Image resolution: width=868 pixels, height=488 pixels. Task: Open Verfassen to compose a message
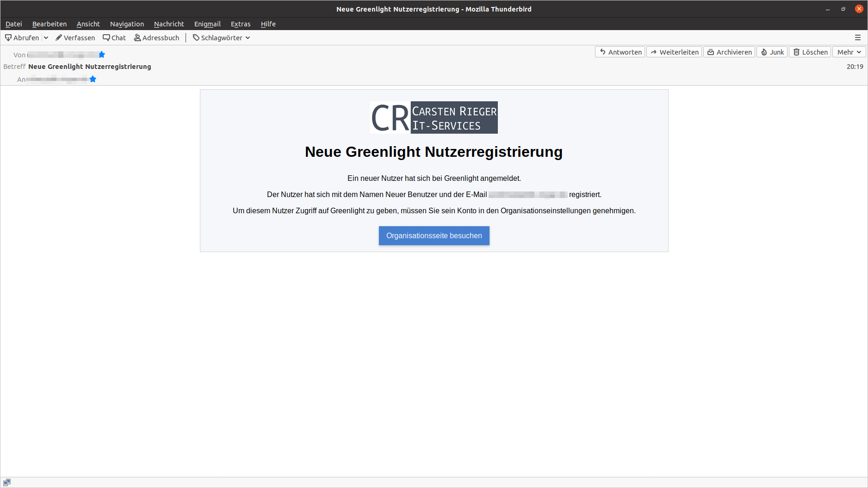[75, 38]
